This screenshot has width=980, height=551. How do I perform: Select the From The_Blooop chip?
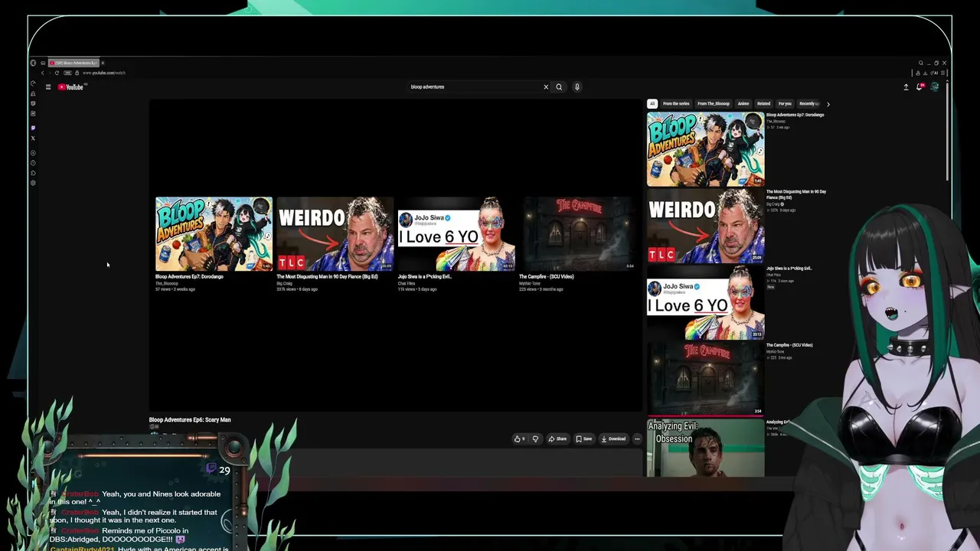[714, 103]
